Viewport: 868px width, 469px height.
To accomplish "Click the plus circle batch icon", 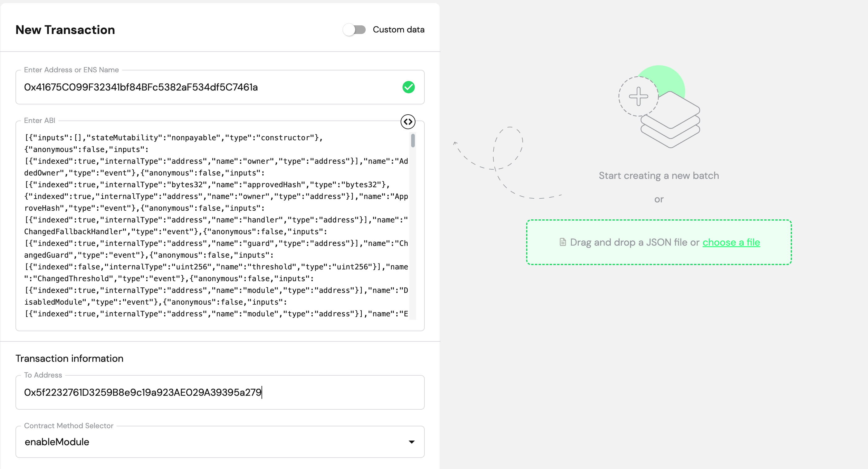I will (x=638, y=96).
